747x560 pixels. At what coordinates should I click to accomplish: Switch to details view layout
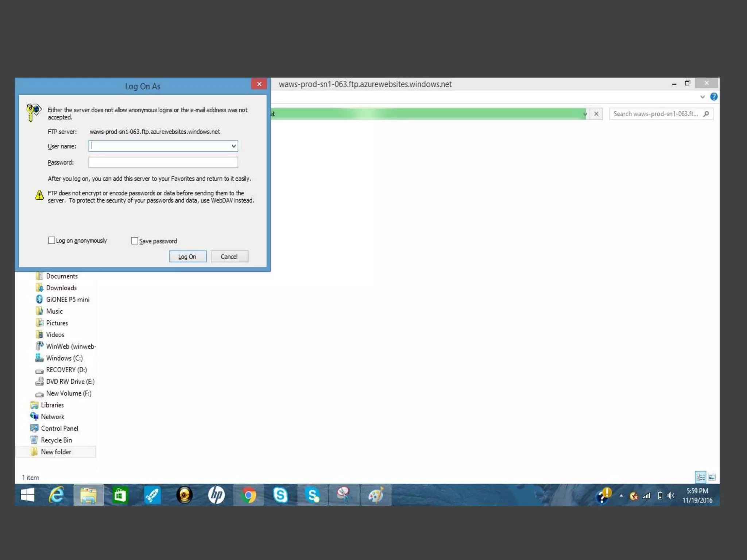pyautogui.click(x=700, y=477)
